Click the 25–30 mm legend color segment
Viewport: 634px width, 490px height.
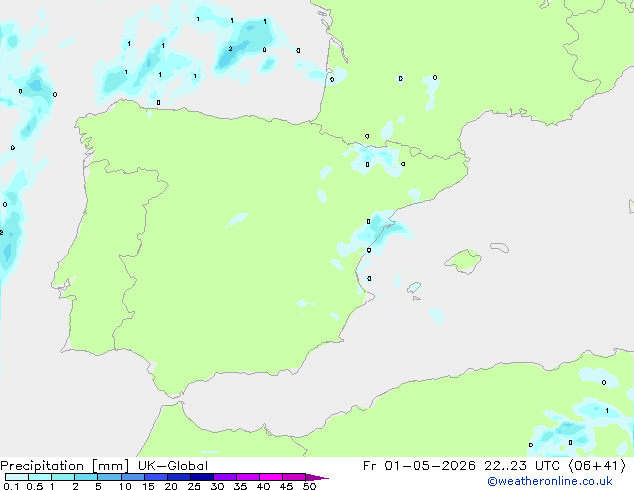click(202, 477)
